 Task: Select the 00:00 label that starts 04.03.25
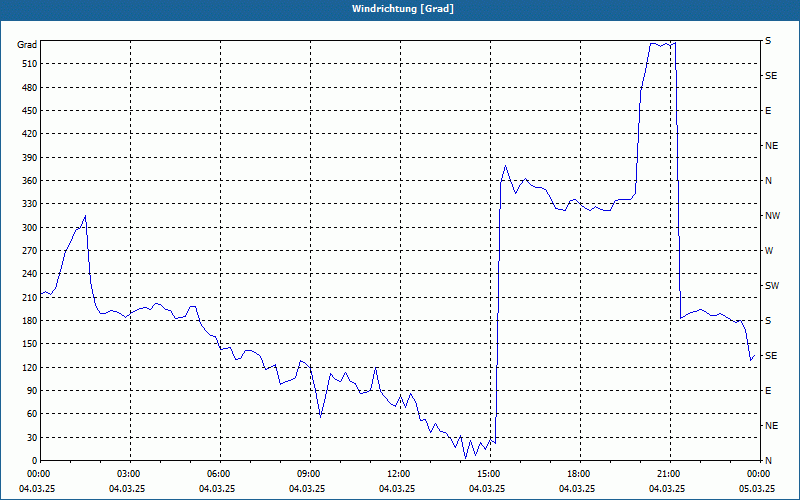coord(37,474)
